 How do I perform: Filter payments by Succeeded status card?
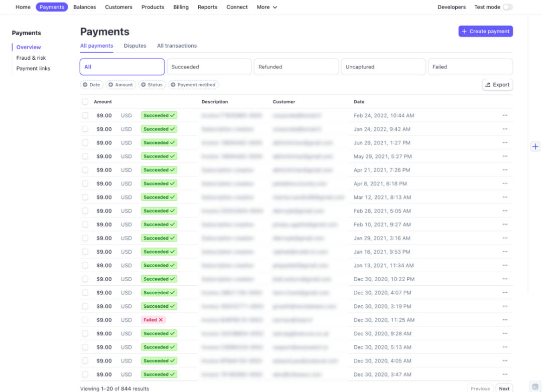click(x=209, y=67)
